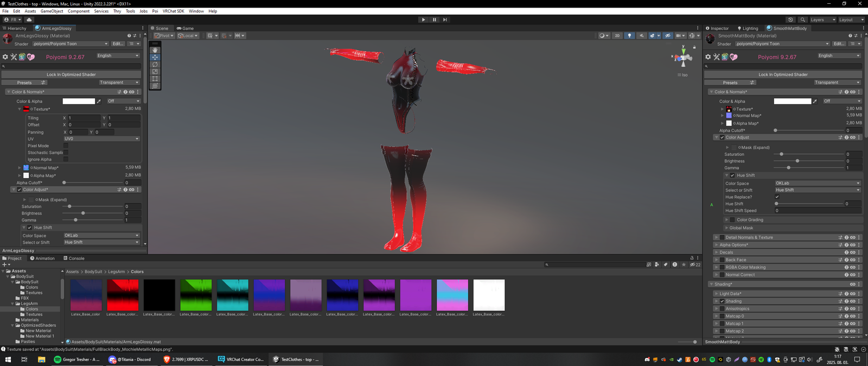868x366 pixels.
Task: Toggle Ignore Alpha checkbox
Action: [66, 159]
